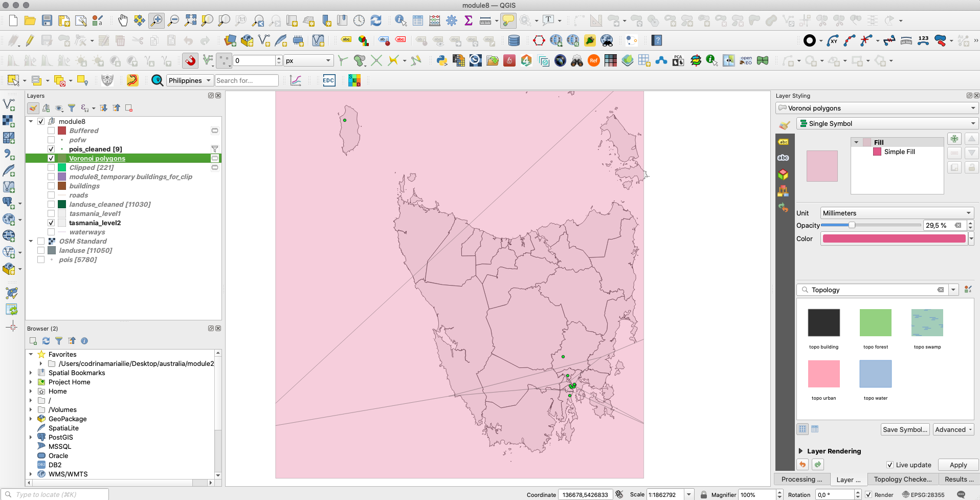Toggle visibility of Buffered layer
Screen dimensions: 980x500
(x=51, y=131)
